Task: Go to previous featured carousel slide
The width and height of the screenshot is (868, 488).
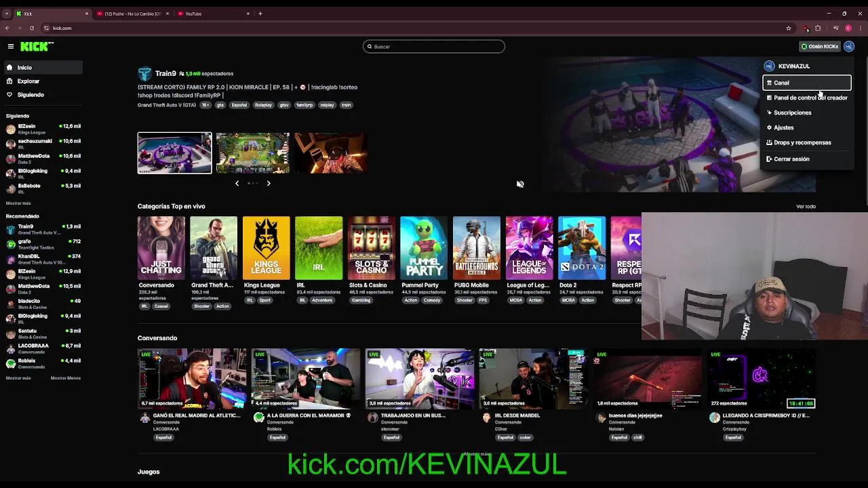Action: point(237,183)
